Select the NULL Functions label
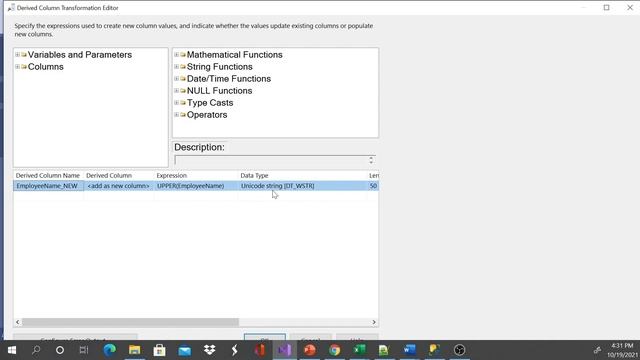The height and width of the screenshot is (360, 640). [220, 91]
